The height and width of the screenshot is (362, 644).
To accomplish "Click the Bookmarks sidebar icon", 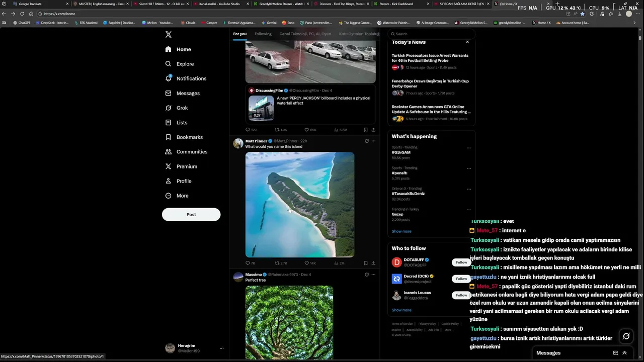I will tap(169, 137).
